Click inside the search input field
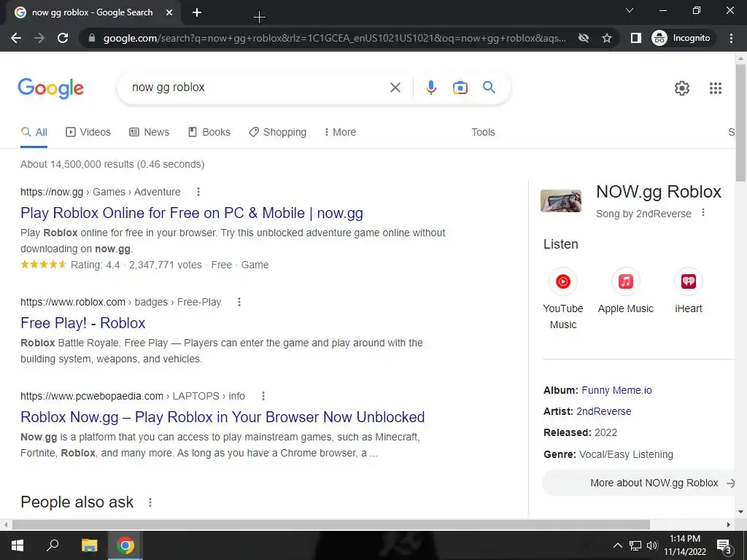 (x=258, y=87)
